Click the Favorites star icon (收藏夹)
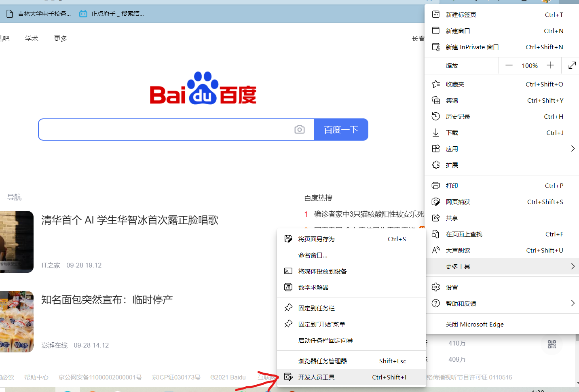579x392 pixels. (436, 84)
